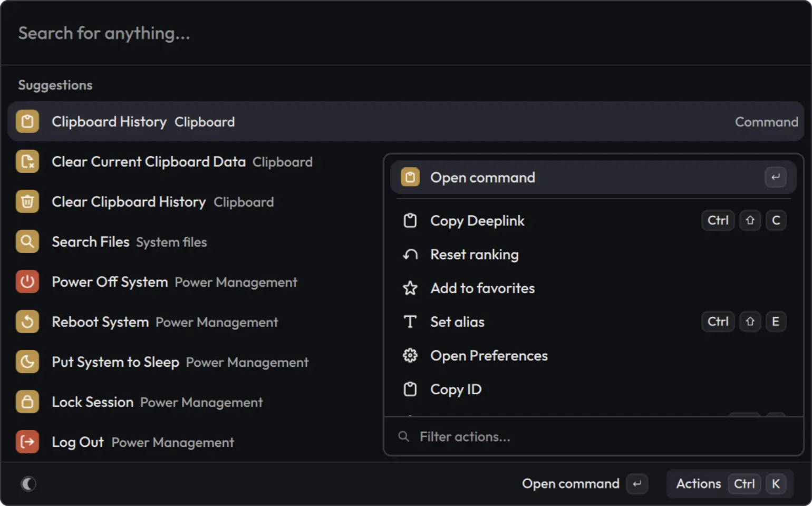Select Add to favorites star entry
This screenshot has height=506, width=812.
(593, 288)
